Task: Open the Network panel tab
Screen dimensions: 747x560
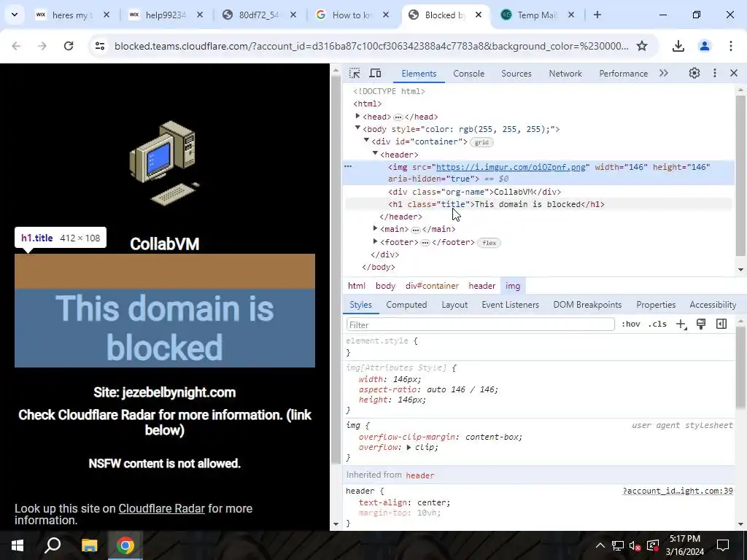Action: click(565, 74)
